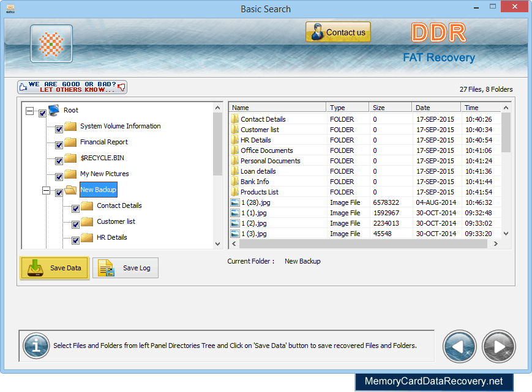Collapse the Root tree node

pyautogui.click(x=30, y=111)
